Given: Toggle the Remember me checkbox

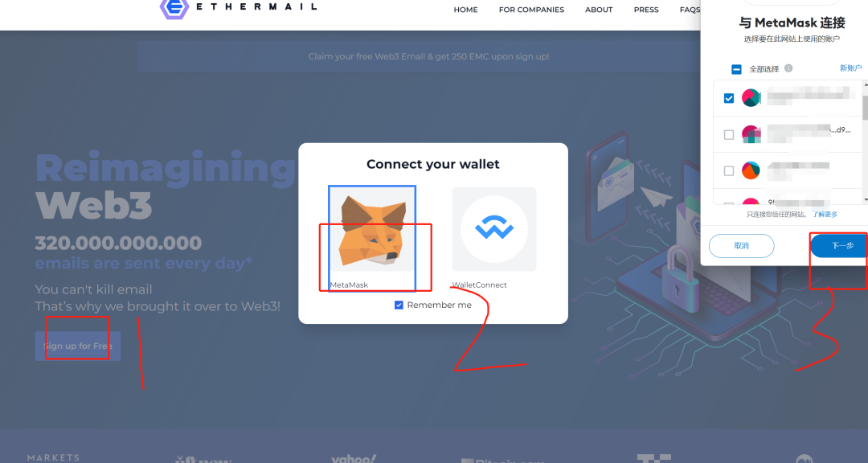Looking at the screenshot, I should [399, 305].
